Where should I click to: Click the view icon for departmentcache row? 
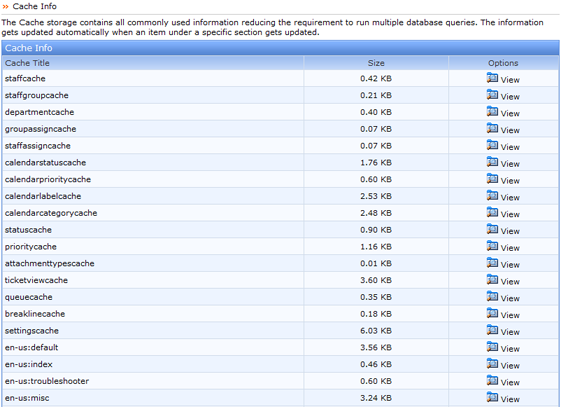click(492, 111)
